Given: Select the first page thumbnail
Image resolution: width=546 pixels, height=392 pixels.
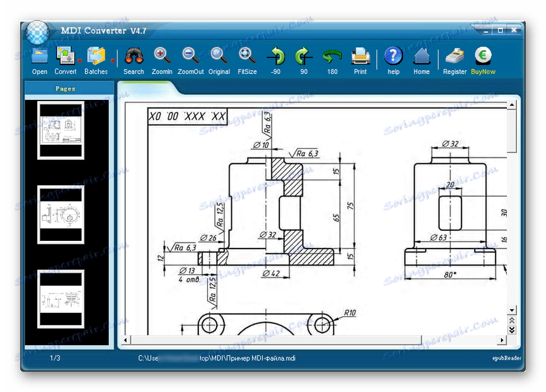Looking at the screenshot, I should [x=61, y=130].
